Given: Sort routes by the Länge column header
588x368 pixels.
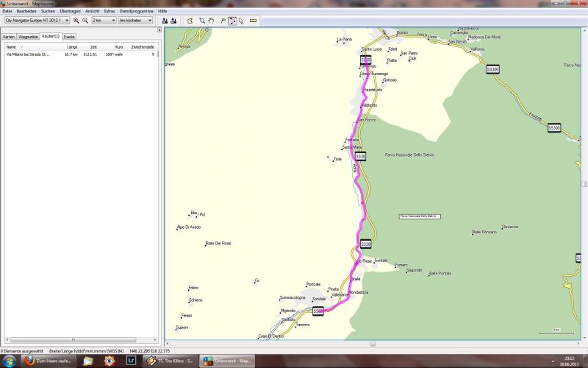Looking at the screenshot, I should [x=72, y=46].
